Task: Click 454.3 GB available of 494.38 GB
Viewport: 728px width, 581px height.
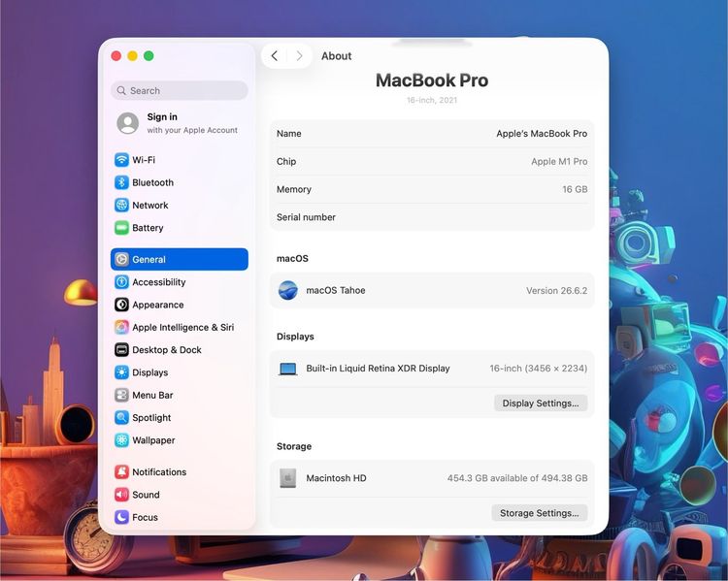Action: (x=517, y=478)
